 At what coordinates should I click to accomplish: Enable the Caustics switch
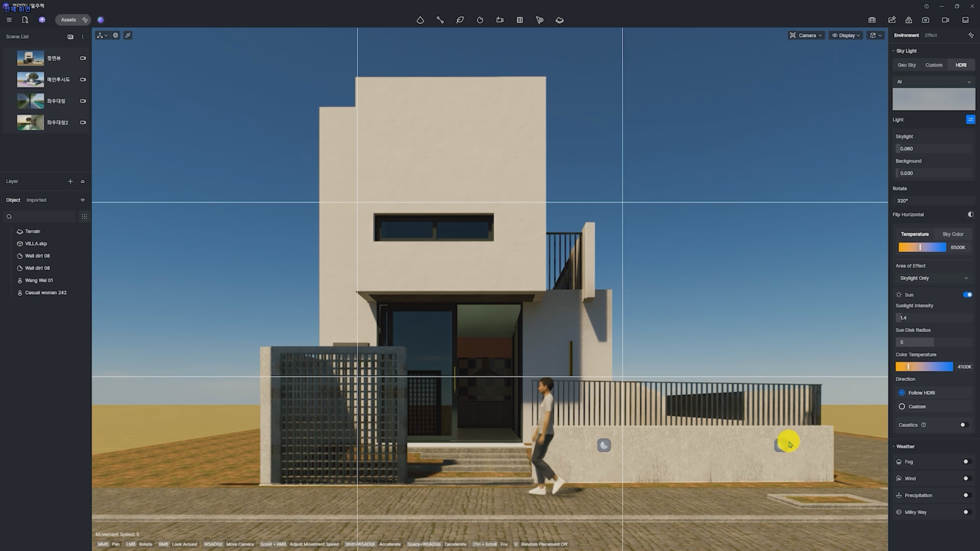[x=964, y=425]
